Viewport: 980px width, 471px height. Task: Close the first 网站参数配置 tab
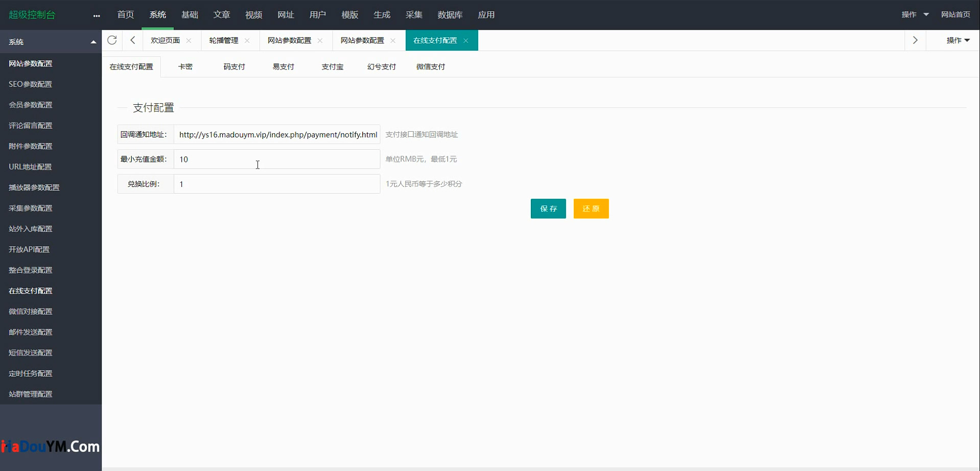(x=320, y=40)
